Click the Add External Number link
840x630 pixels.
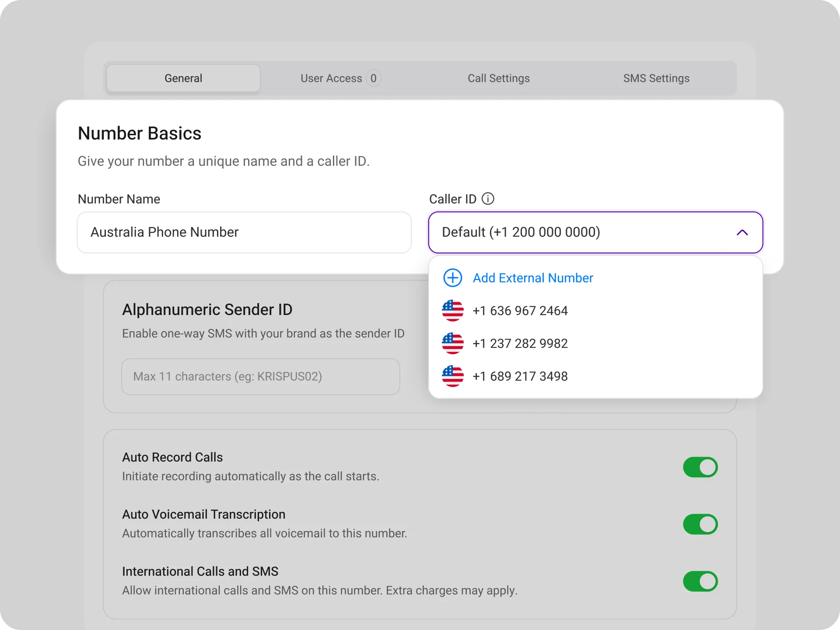(x=533, y=278)
